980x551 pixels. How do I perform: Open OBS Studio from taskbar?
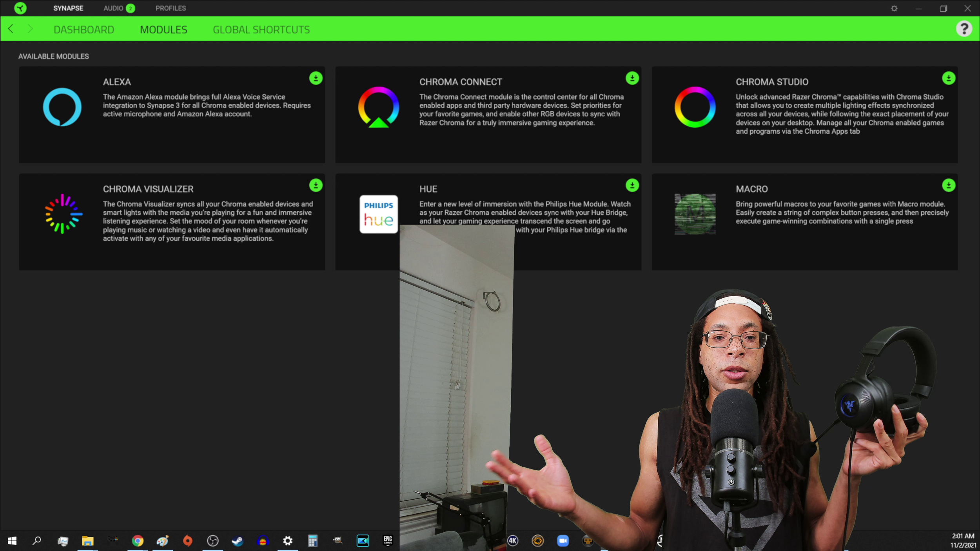coord(213,541)
